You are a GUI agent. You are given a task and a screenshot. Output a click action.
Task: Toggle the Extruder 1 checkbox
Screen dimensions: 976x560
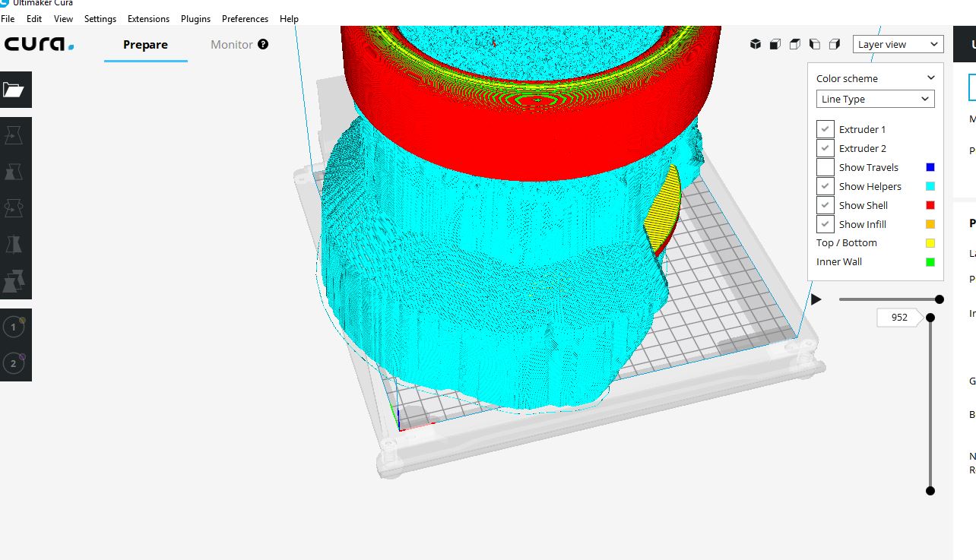coord(825,129)
